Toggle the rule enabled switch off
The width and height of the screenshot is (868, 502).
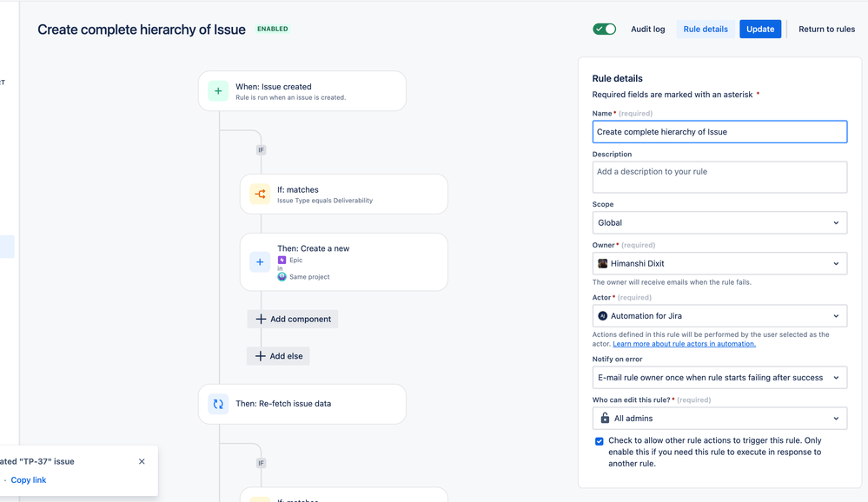pos(604,29)
